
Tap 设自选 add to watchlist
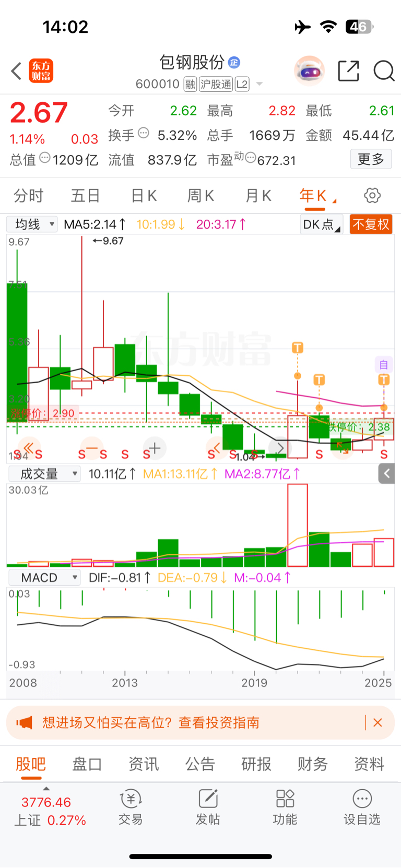(362, 807)
